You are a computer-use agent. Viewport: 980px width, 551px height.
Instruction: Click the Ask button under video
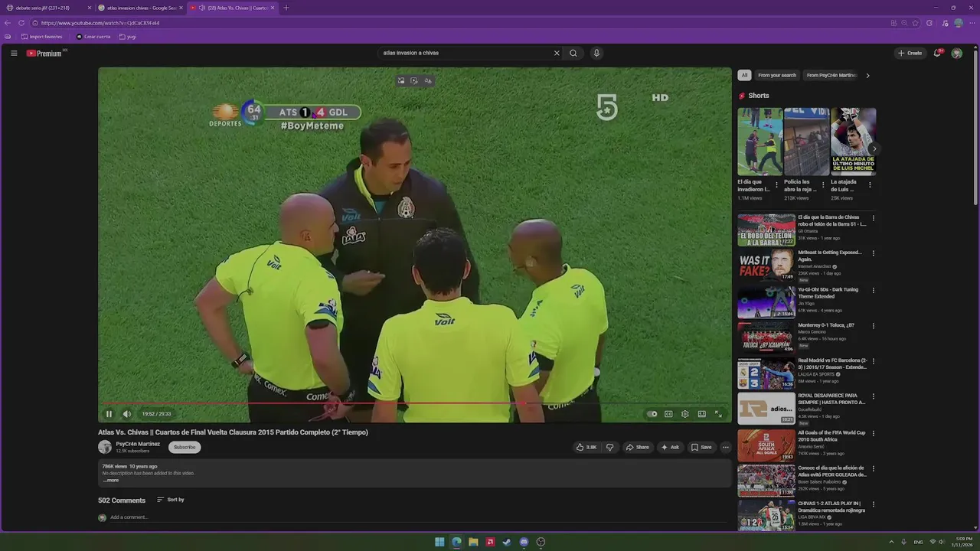670,447
